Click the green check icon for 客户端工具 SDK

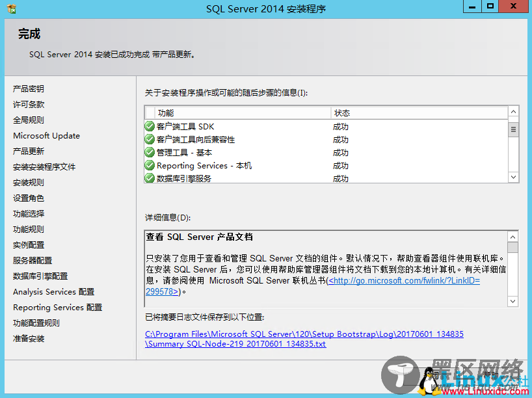click(150, 126)
